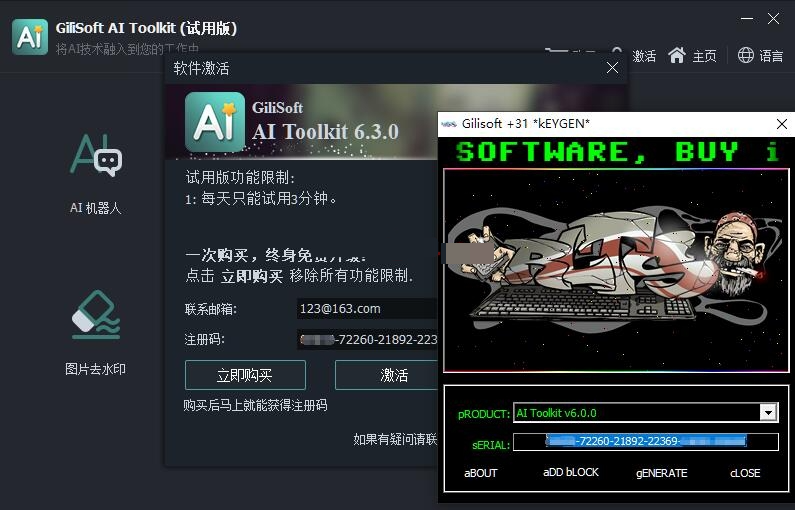Click the text 购买后马上就能获得注册码
The width and height of the screenshot is (795, 510).
[x=256, y=406]
